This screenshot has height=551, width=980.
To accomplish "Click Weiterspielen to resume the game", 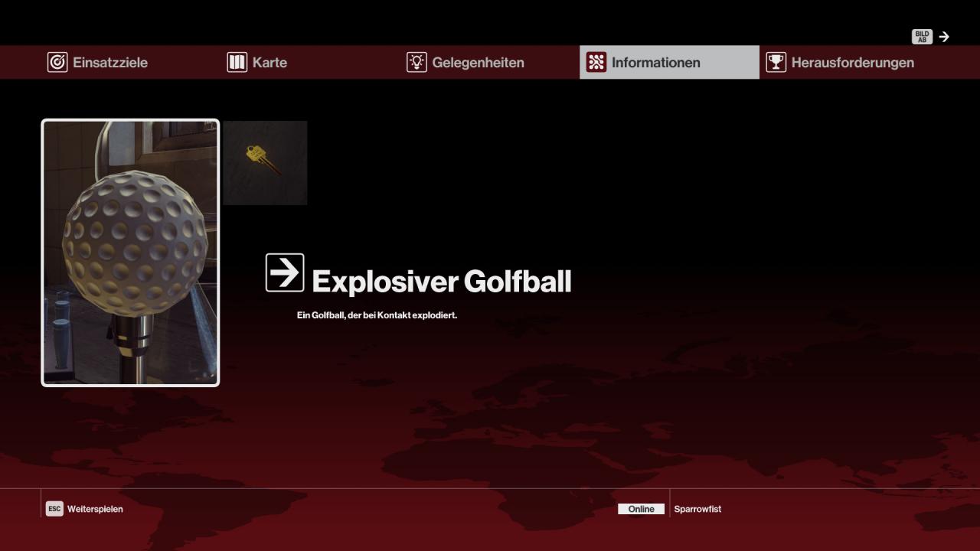I will point(95,509).
